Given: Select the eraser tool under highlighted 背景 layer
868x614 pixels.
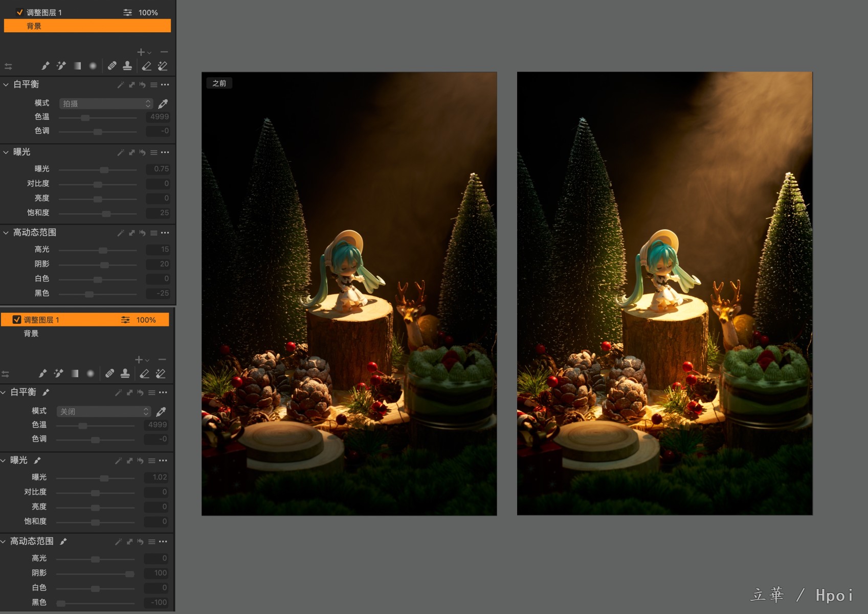Looking at the screenshot, I should click(147, 66).
